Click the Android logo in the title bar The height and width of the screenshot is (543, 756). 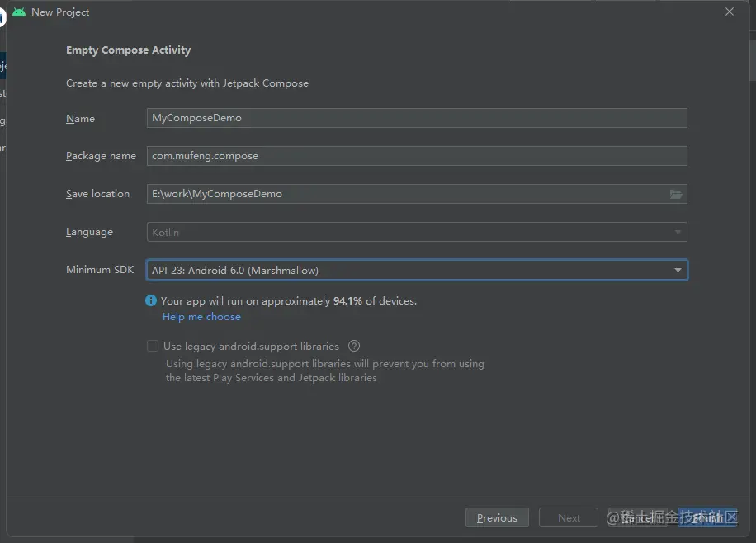[19, 12]
